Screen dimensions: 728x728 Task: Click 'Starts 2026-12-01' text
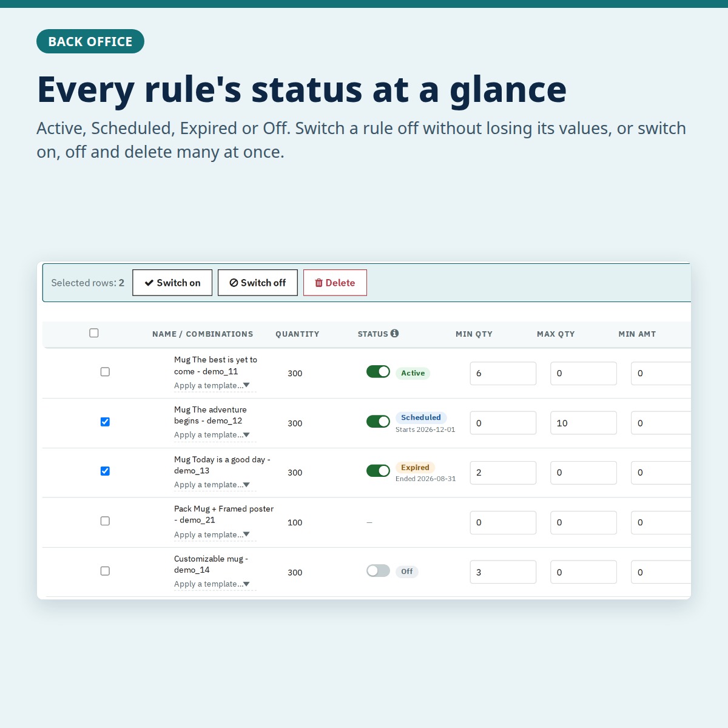[425, 430]
